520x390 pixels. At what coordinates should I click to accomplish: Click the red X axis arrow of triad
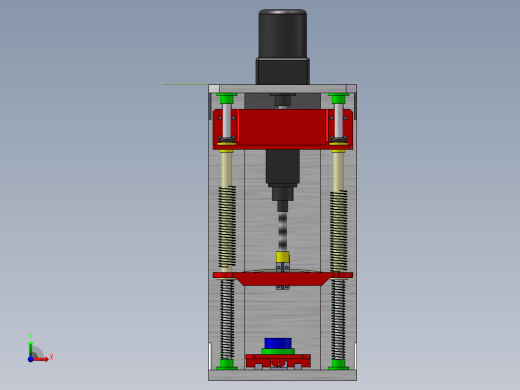coord(41,359)
